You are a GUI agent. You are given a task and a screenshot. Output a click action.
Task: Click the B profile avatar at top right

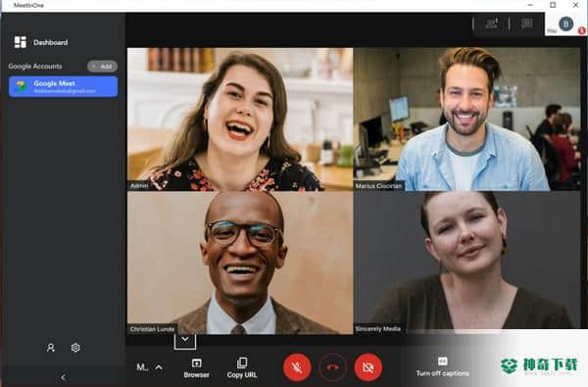[x=565, y=24]
